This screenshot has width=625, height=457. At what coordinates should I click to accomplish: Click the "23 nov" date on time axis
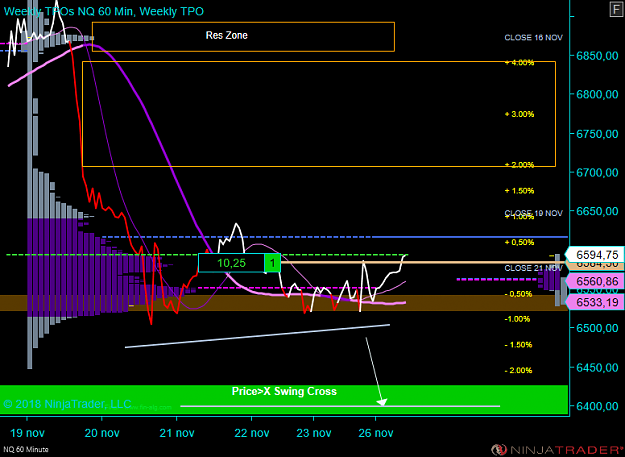pos(314,433)
